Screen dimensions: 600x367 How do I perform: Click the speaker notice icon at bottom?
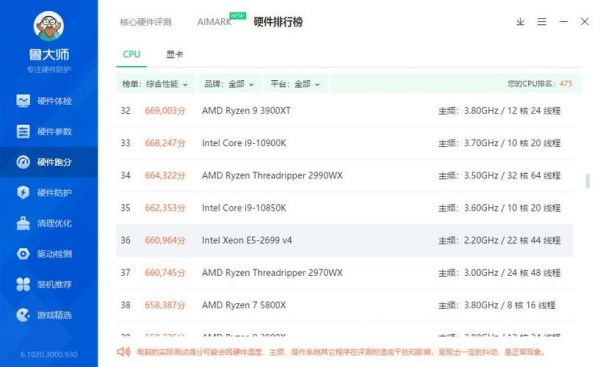(x=123, y=351)
